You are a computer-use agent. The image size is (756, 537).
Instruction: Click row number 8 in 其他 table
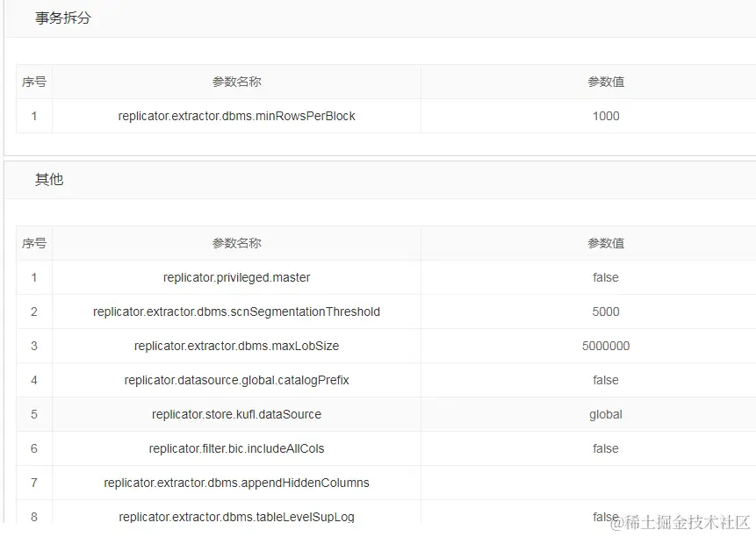(33, 517)
